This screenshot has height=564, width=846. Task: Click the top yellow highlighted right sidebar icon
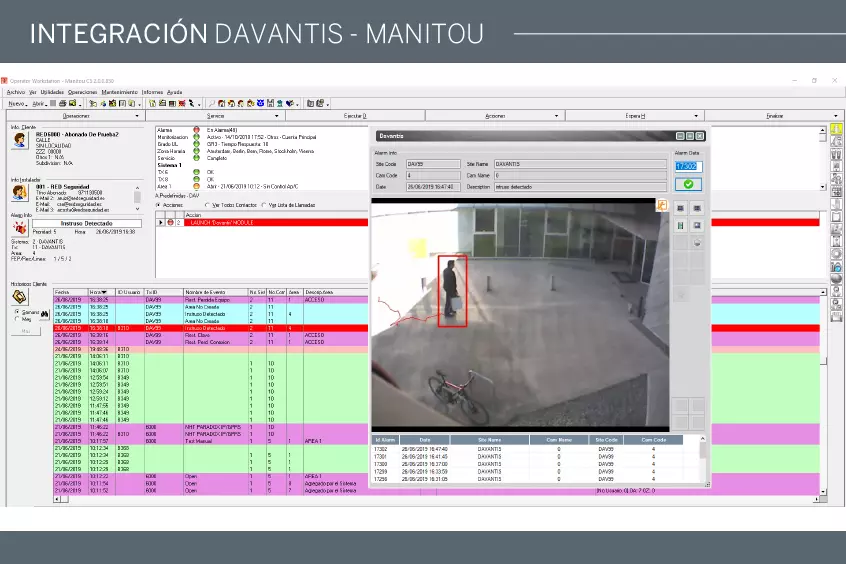pos(836,130)
